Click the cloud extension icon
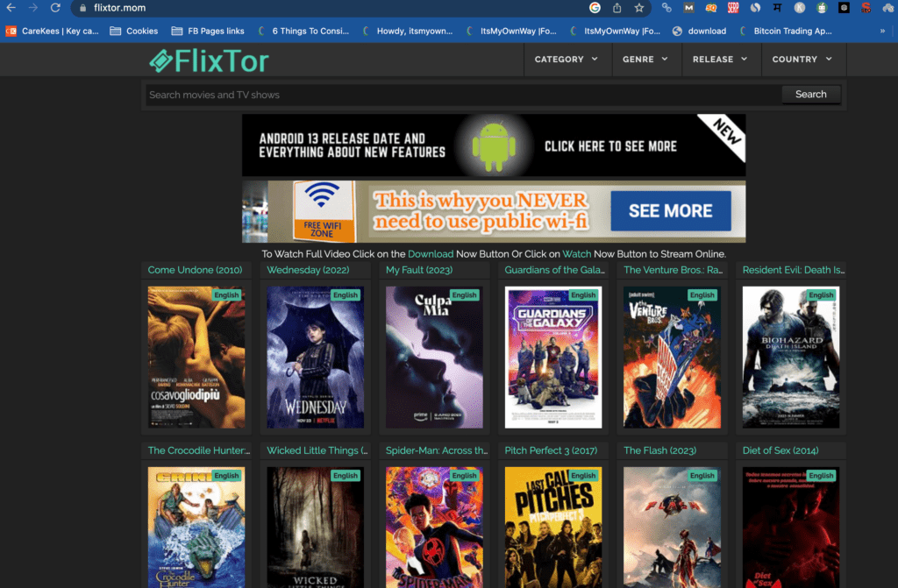 887,8
